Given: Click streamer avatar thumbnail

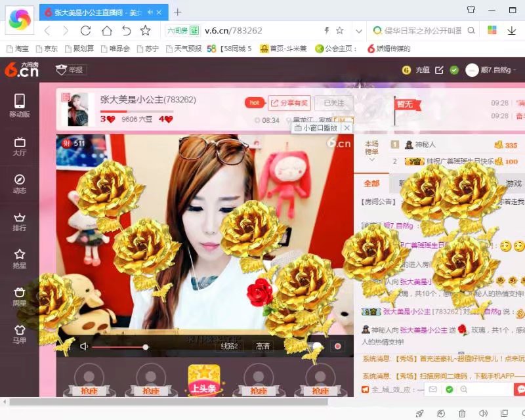Looking at the screenshot, I should coord(77,110).
